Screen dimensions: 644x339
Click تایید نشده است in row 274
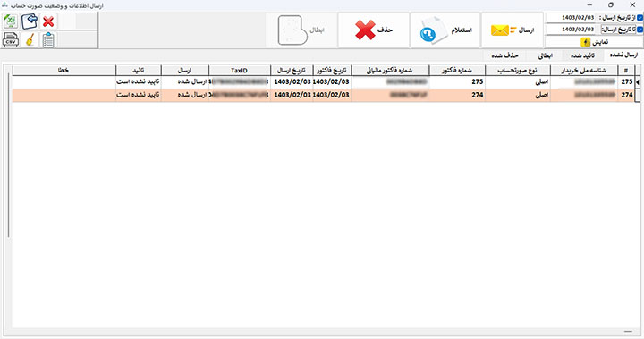coord(138,95)
